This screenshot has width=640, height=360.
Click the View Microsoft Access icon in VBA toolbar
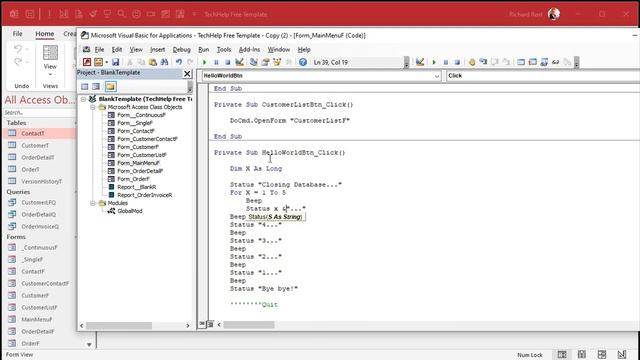pyautogui.click(x=87, y=62)
